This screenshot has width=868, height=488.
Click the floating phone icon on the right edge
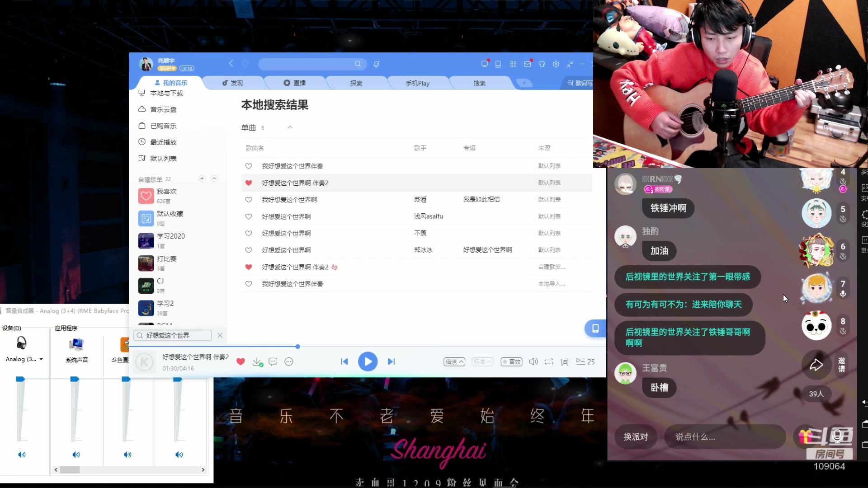pos(595,328)
